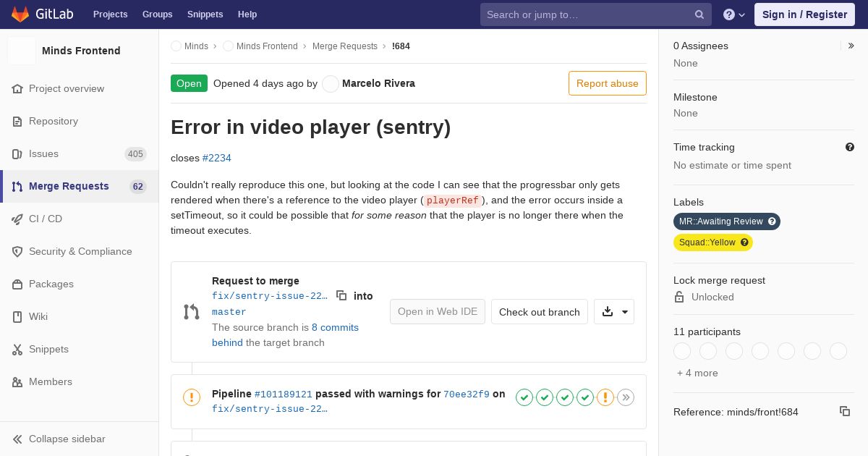
Task: Click the Minds Frontend breadcrumb link
Action: (x=267, y=46)
